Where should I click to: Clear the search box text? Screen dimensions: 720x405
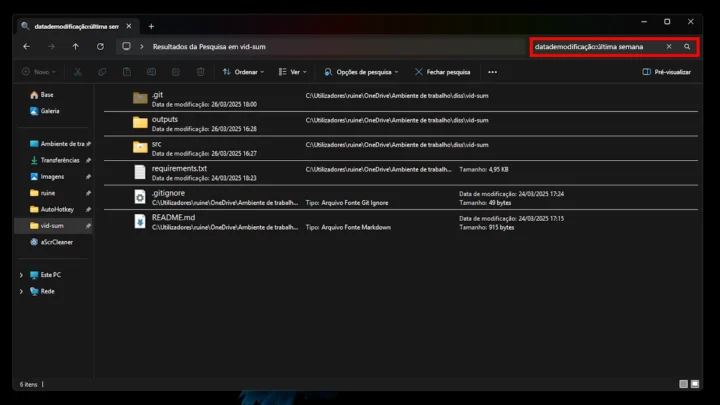[x=669, y=46]
